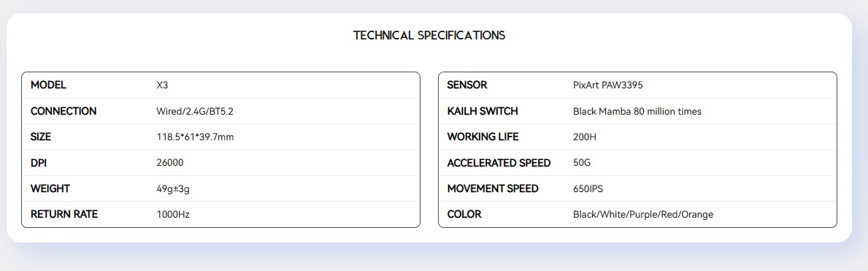Click the RETURN RATE label
868x271 pixels.
point(64,215)
